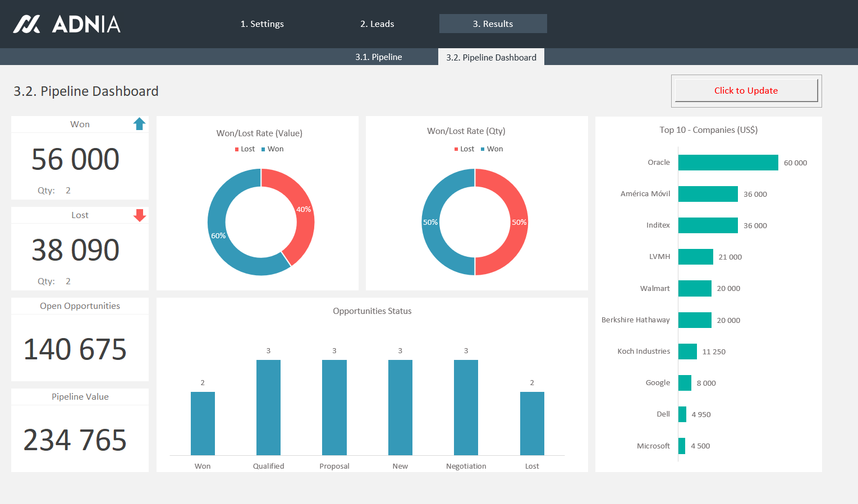Open the 1. Settings section

tap(261, 24)
